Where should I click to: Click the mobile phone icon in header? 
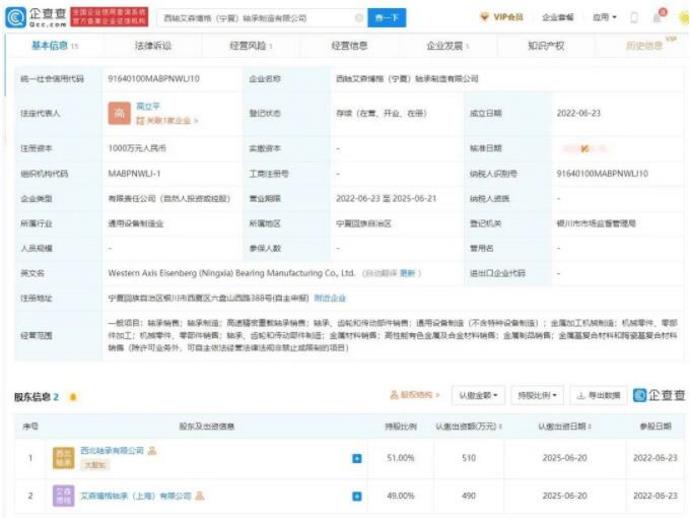(634, 18)
